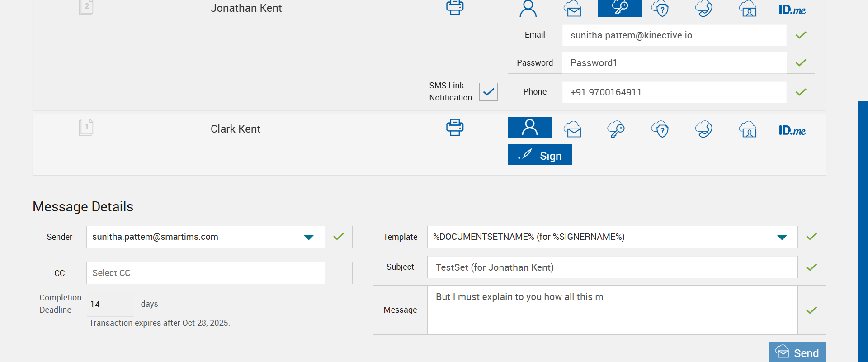Open the Select CC field
Image resolution: width=868 pixels, height=362 pixels.
[x=205, y=273]
